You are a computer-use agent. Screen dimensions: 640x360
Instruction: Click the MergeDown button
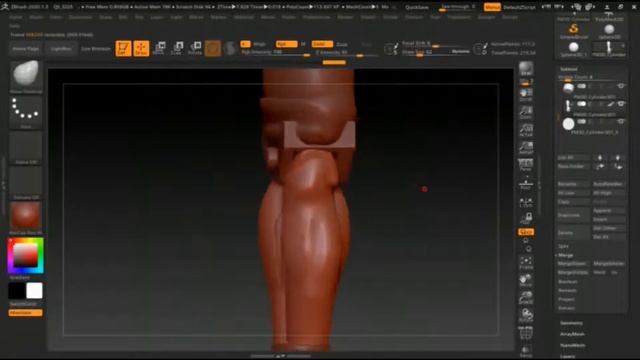(x=572, y=264)
